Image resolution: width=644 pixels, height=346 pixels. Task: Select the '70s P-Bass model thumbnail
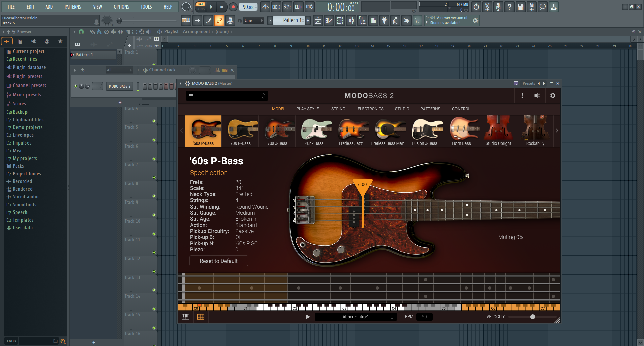[240, 131]
